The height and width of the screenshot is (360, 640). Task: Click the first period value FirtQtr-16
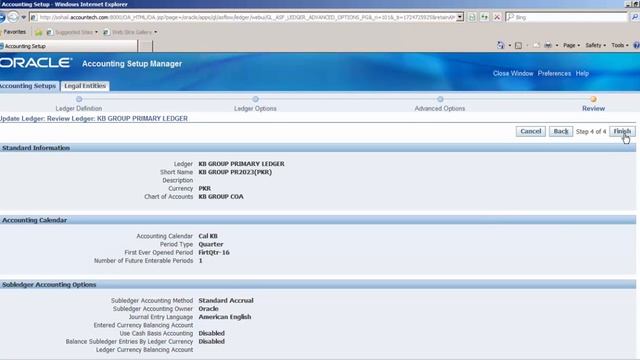214,252
